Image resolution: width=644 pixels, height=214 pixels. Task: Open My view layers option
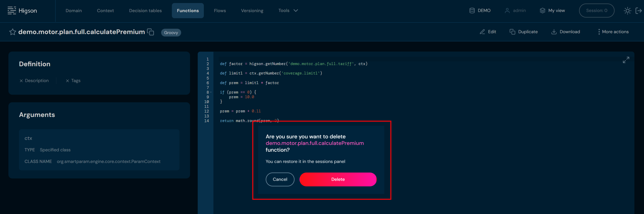click(x=552, y=11)
